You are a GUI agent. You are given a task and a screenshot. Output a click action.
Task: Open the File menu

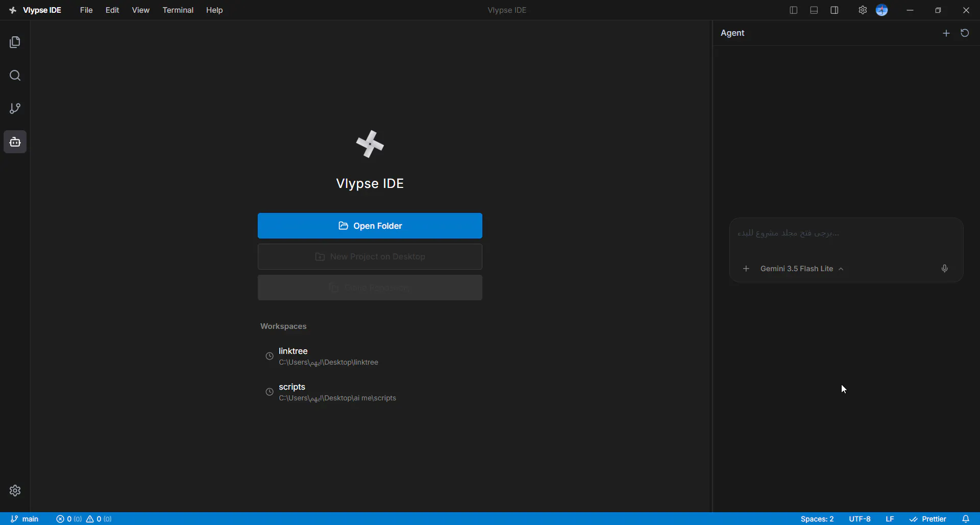[86, 10]
